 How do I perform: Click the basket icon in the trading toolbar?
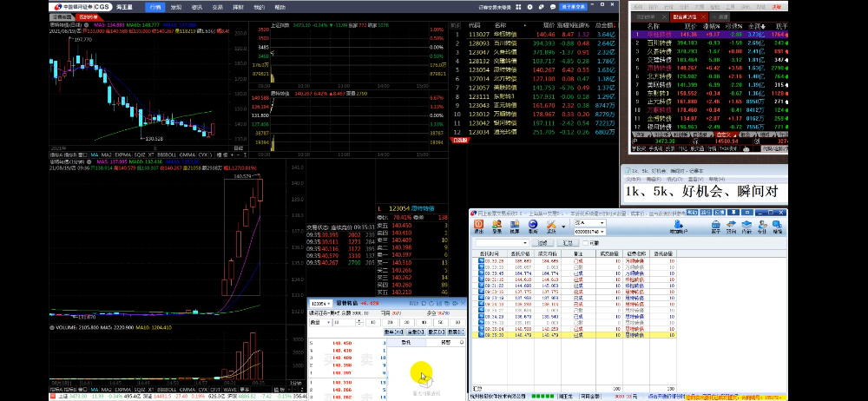(x=716, y=227)
